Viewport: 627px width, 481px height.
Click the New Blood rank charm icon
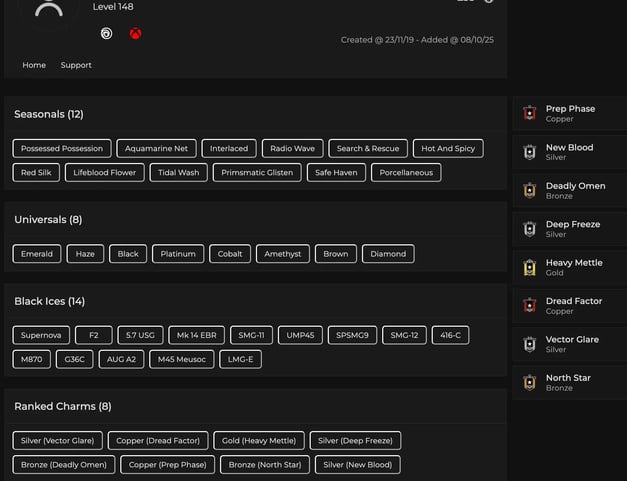point(530,152)
